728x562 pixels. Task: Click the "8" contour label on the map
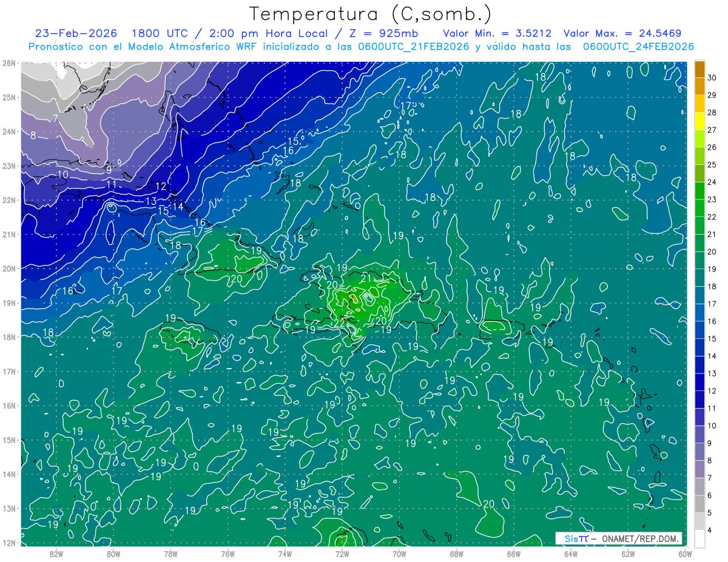[x=33, y=135]
